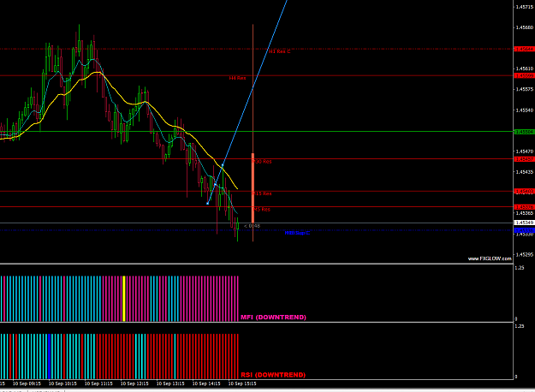Select the M30 Res label
This screenshot has height=392, width=535.
click(x=262, y=162)
